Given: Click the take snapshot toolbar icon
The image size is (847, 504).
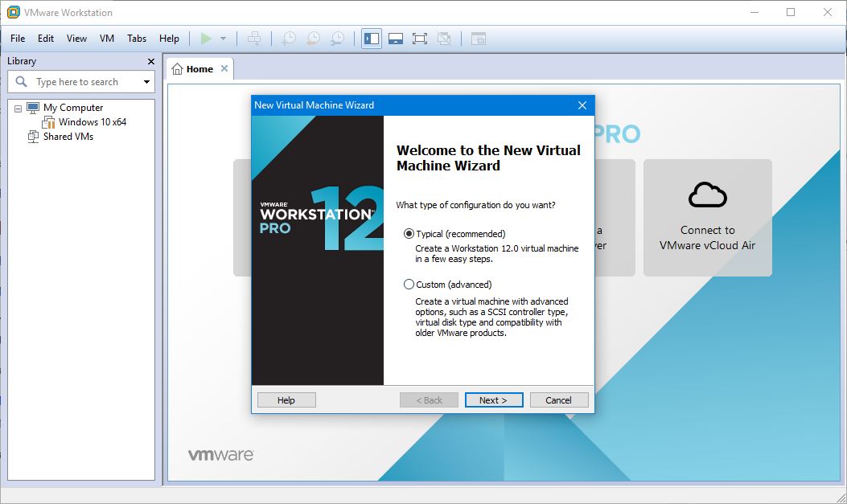Looking at the screenshot, I should [289, 39].
